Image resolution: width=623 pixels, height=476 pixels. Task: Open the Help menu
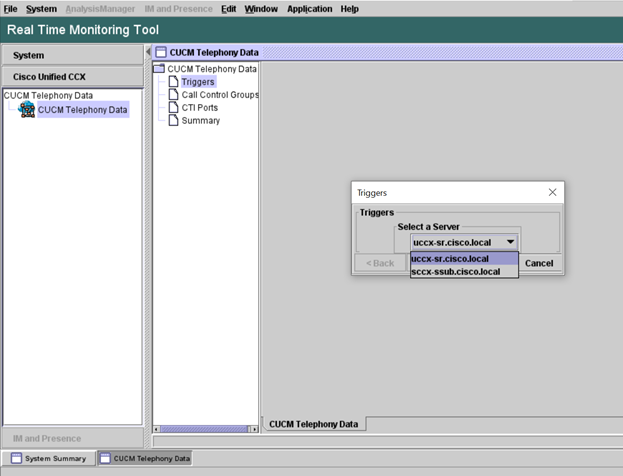349,9
